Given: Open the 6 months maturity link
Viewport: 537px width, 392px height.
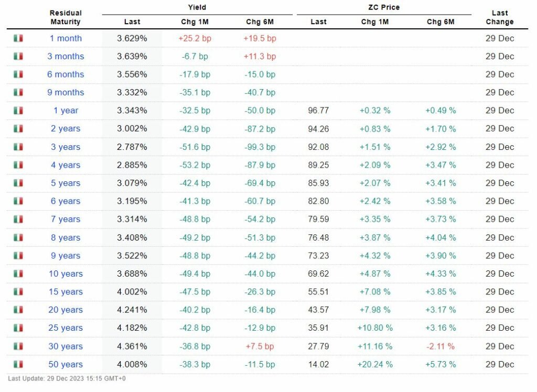Looking at the screenshot, I should (x=66, y=74).
